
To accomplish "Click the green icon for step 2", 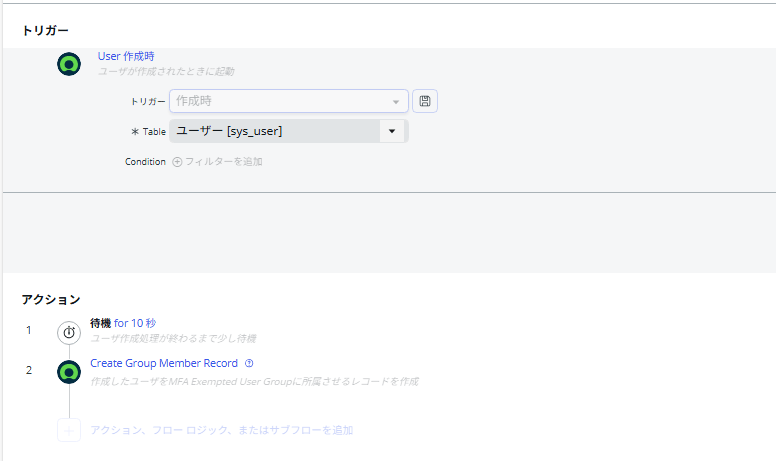I will click(x=69, y=372).
